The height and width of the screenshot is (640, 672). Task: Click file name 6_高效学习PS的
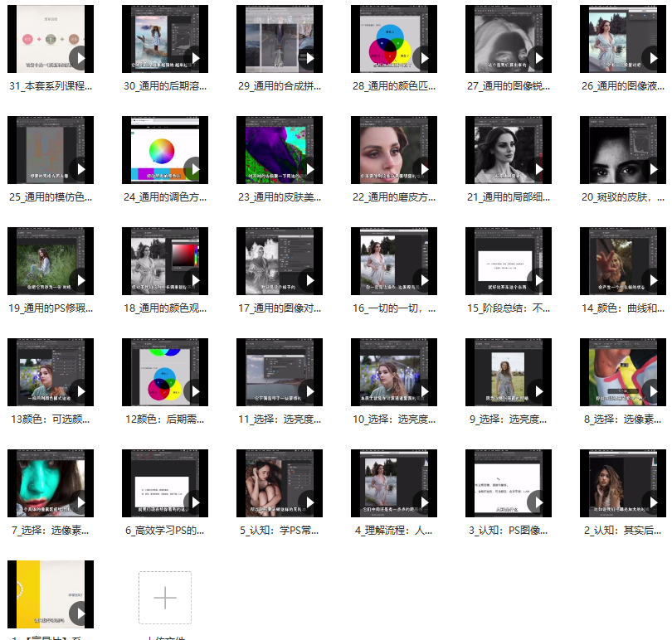pos(164,530)
